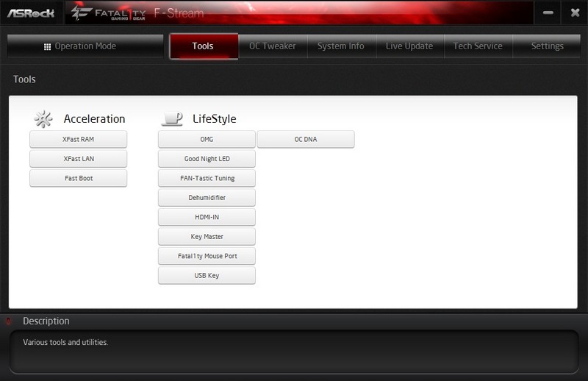Screen dimensions: 588x381
Task: Open the System Info tab
Action: click(x=341, y=46)
